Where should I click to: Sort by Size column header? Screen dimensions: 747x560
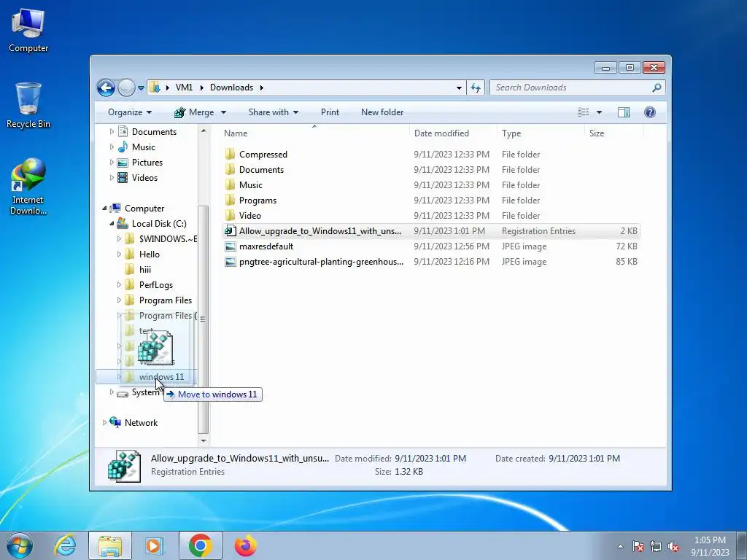pos(614,133)
